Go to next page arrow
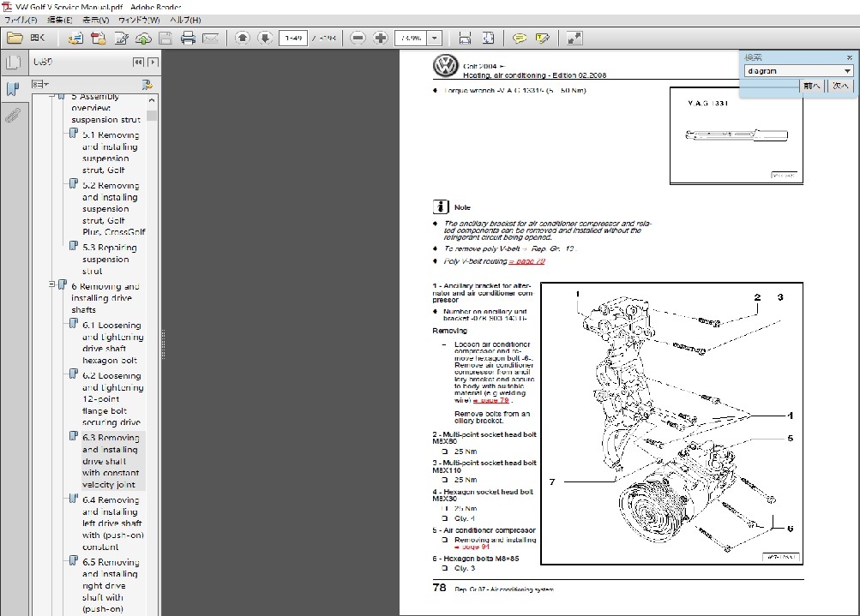Screen dimensions: 860x616 (x=265, y=38)
